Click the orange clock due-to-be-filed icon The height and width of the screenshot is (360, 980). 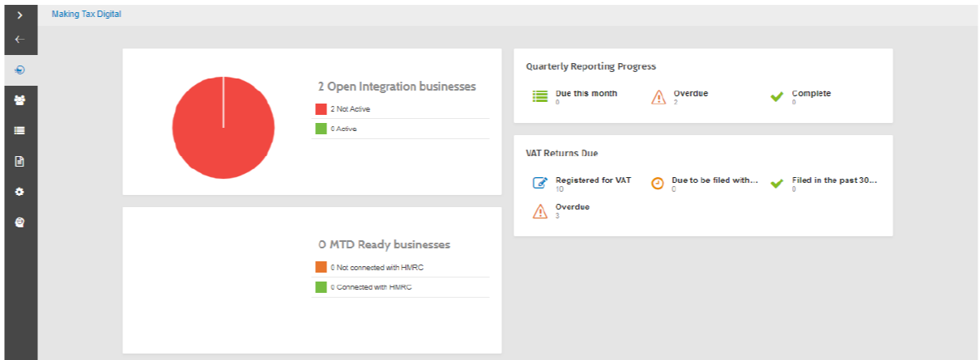pos(658,184)
